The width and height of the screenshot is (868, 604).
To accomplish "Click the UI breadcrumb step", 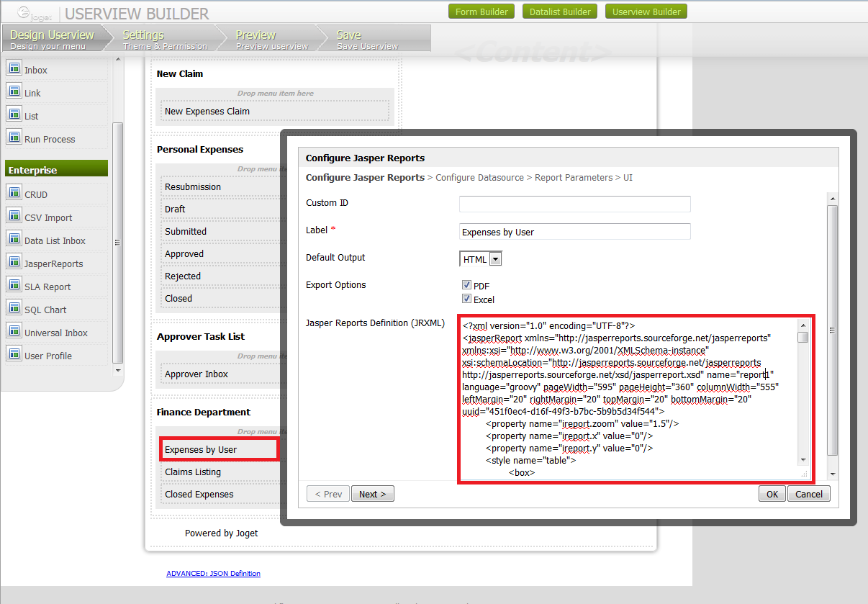I will click(x=628, y=177).
